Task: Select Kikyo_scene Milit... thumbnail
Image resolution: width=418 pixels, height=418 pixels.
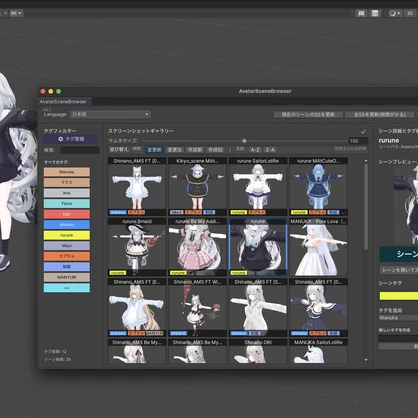Action: [x=197, y=187]
